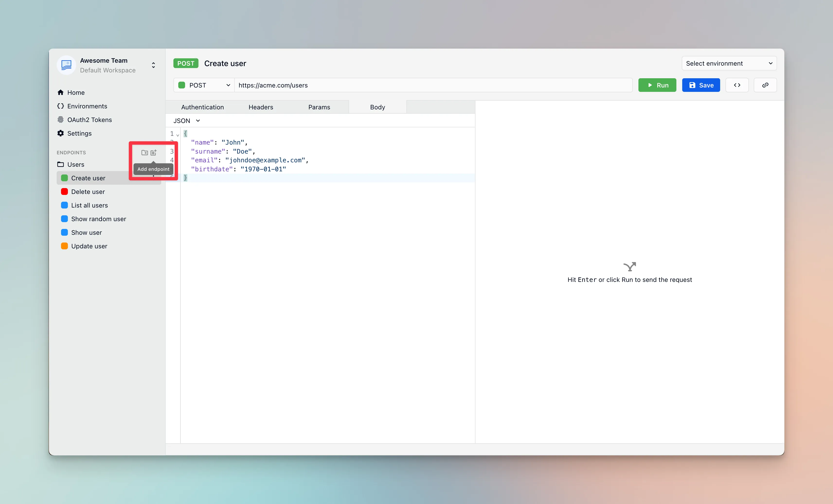Click the green POST badge in header
The width and height of the screenshot is (833, 504).
(x=186, y=63)
